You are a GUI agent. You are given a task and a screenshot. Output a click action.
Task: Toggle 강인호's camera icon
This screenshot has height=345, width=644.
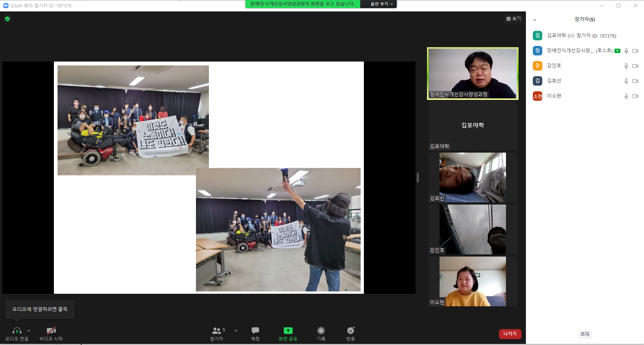point(635,66)
